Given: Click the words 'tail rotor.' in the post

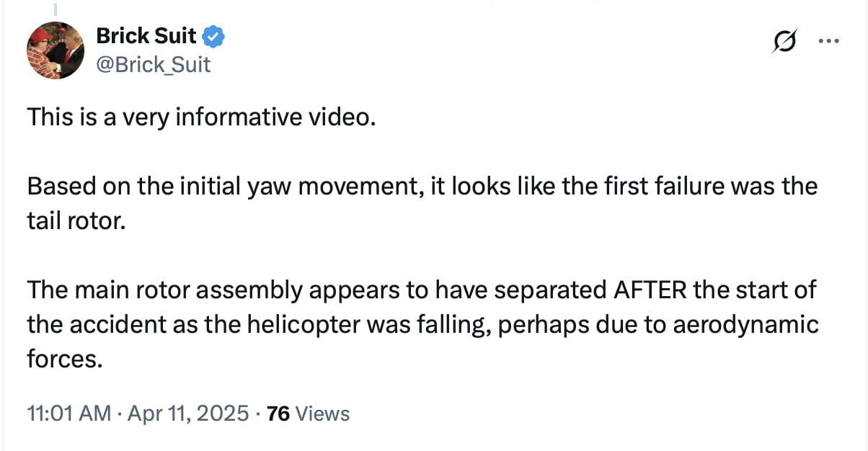Looking at the screenshot, I should point(76,220).
